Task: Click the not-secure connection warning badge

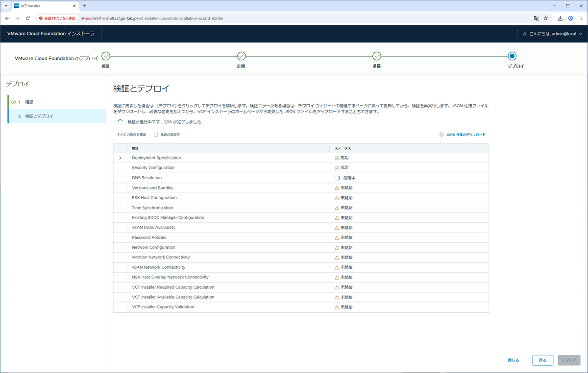Action: [57, 18]
